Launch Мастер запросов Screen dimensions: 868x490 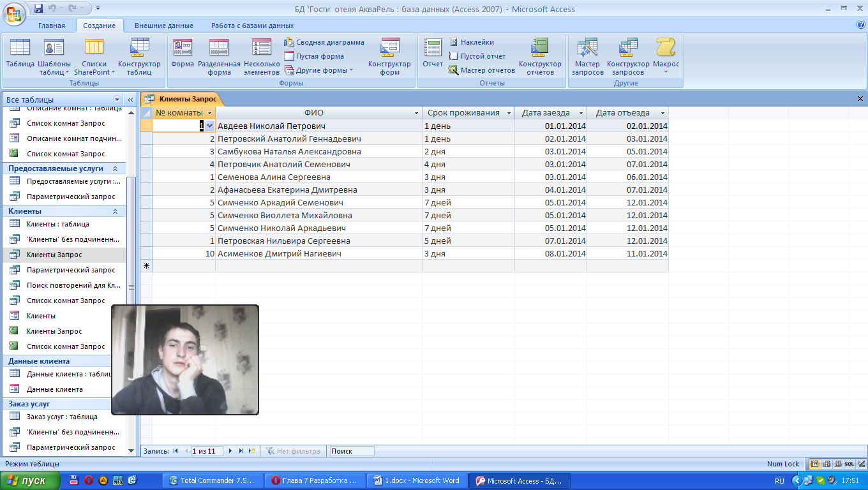[587, 56]
